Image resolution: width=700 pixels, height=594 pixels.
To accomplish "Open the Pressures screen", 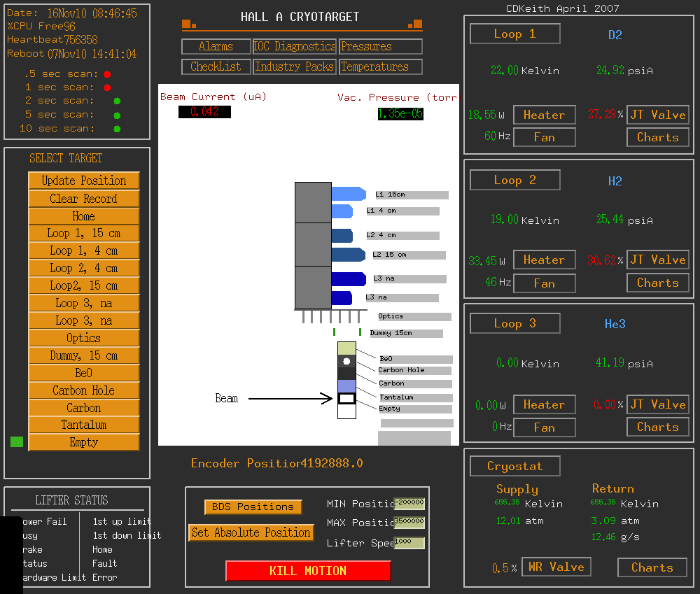I will click(380, 46).
